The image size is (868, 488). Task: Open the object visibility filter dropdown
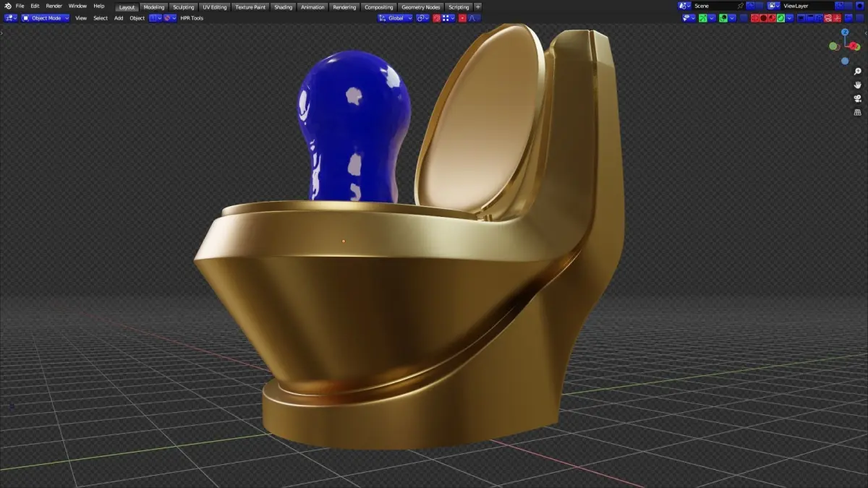[x=689, y=18]
